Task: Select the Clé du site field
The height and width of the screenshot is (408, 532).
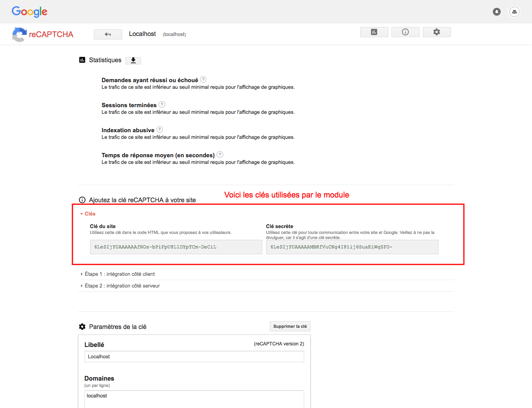Action: click(x=176, y=247)
